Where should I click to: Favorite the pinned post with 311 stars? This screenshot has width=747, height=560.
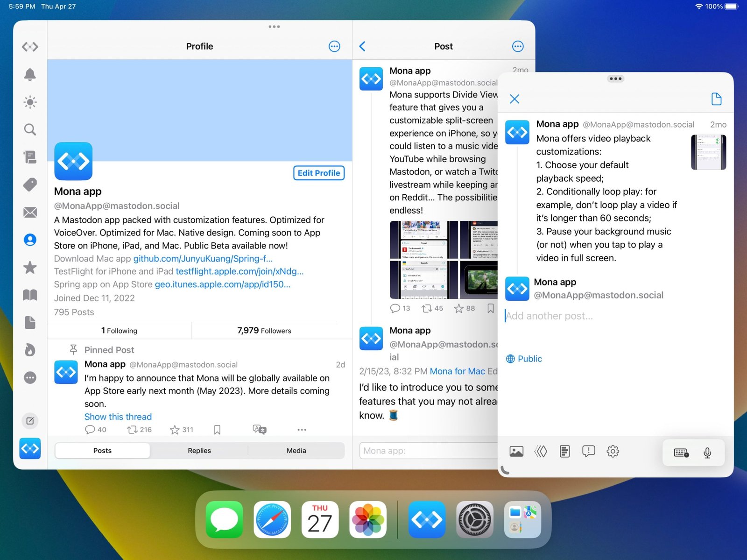click(x=175, y=430)
